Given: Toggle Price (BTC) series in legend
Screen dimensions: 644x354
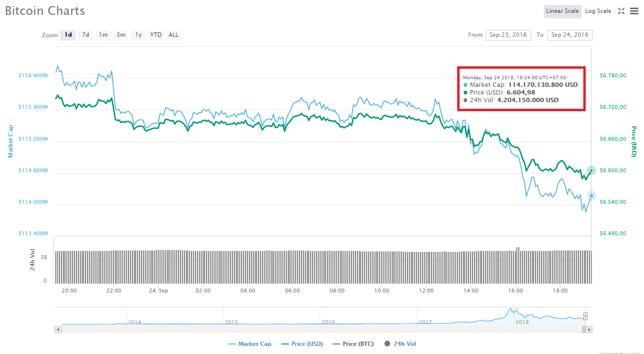Looking at the screenshot, I should 353,344.
